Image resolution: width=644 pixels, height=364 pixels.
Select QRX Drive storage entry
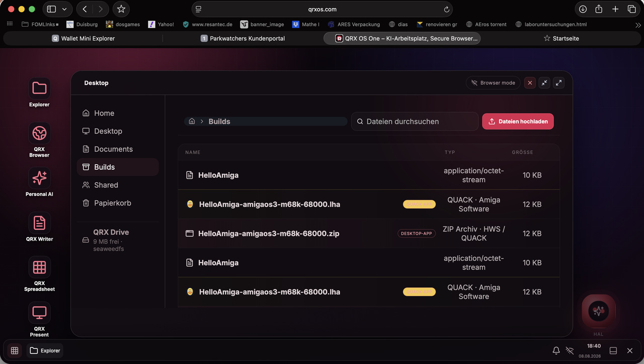tap(118, 240)
